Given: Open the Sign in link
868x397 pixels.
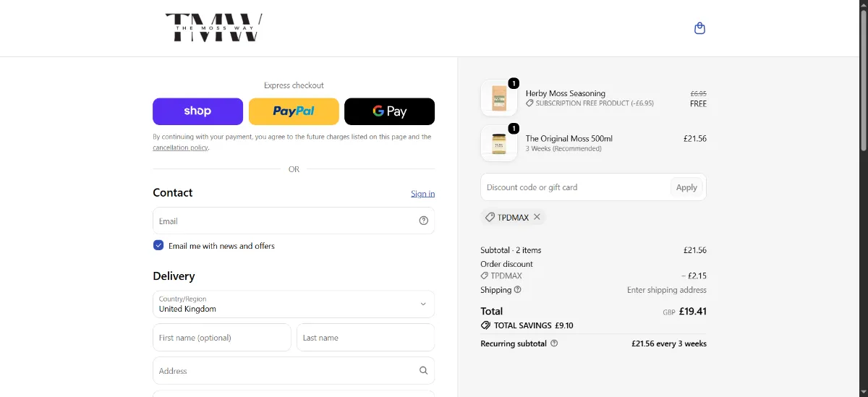Looking at the screenshot, I should pos(423,194).
